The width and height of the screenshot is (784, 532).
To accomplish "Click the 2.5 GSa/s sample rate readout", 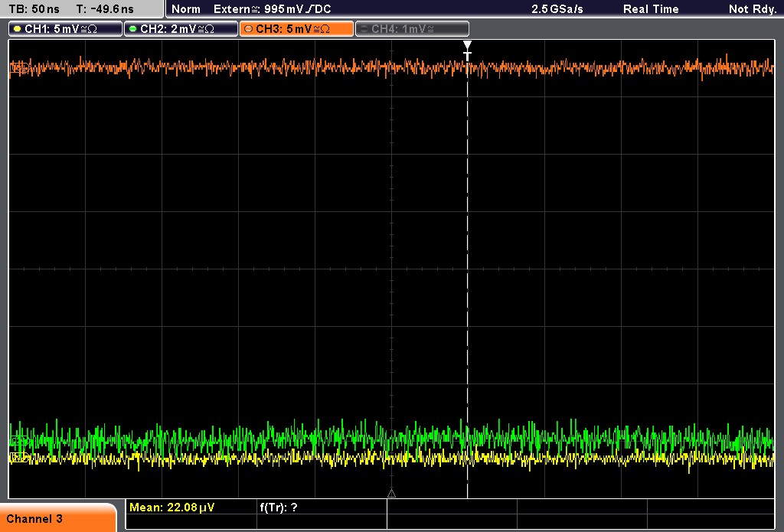I will click(x=557, y=9).
